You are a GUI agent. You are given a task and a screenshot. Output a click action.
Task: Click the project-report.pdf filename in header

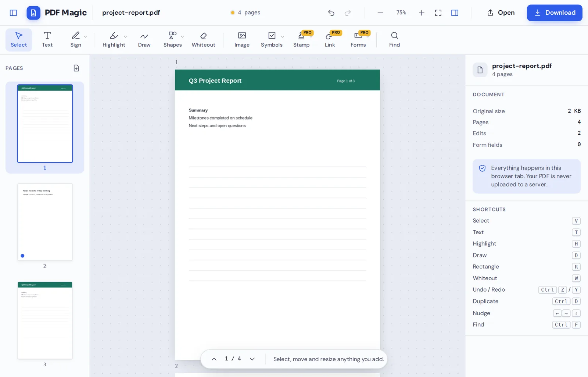[x=131, y=13]
